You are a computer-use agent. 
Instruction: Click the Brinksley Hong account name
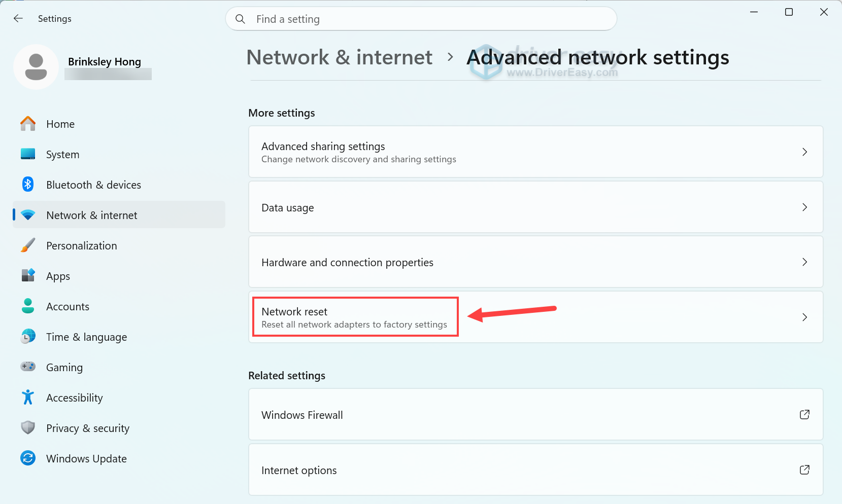pyautogui.click(x=105, y=62)
